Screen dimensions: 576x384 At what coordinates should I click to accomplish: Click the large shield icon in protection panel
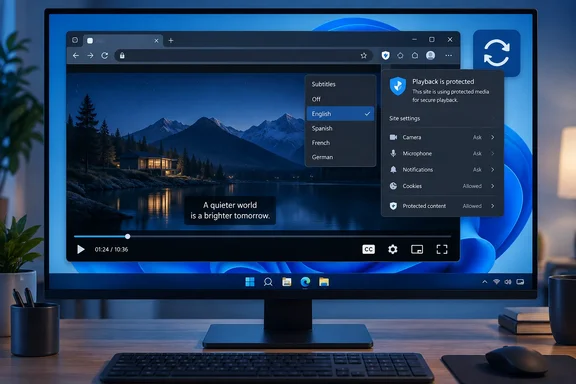pos(397,86)
